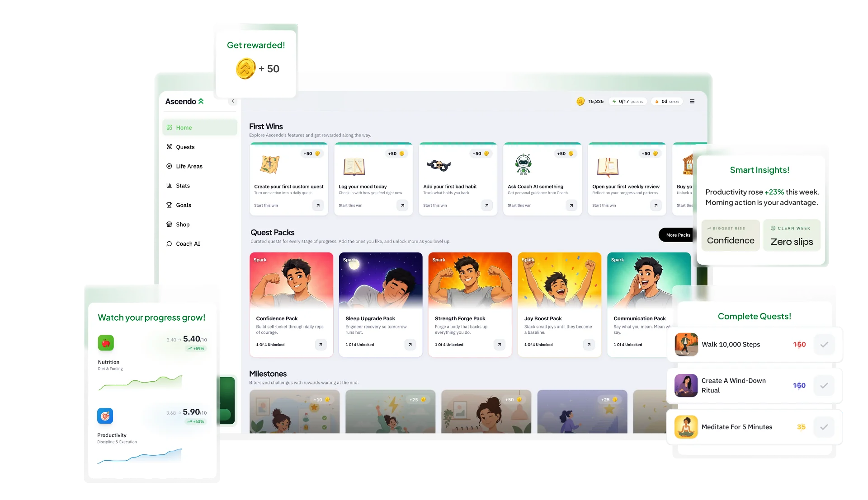Select the Sleep Upgrade Pack cover image
The width and height of the screenshot is (868, 500).
381,280
